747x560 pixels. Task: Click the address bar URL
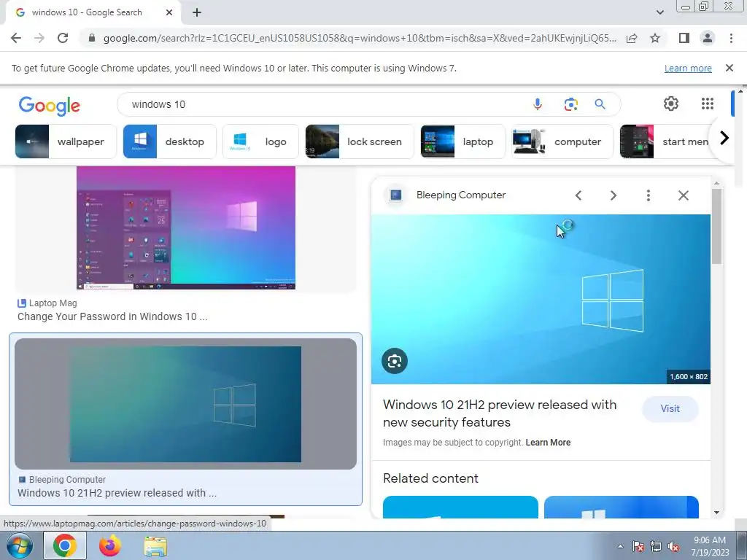pyautogui.click(x=360, y=38)
